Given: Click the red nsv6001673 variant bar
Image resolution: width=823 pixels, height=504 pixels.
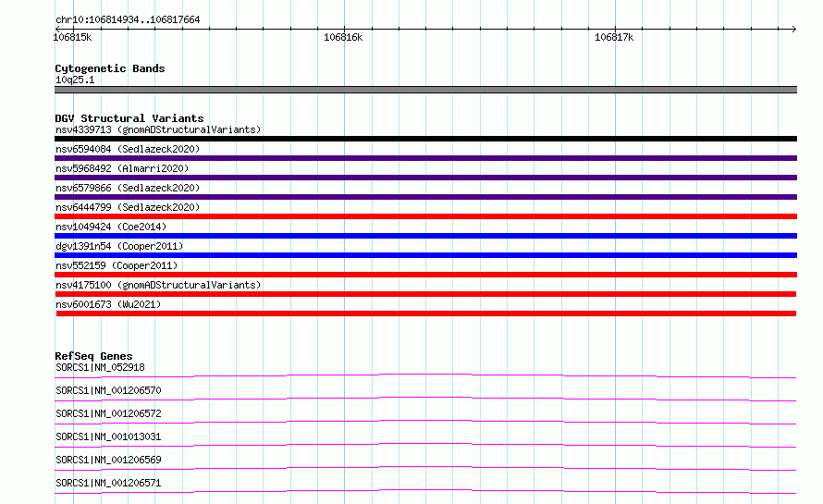Looking at the screenshot, I should (x=426, y=313).
